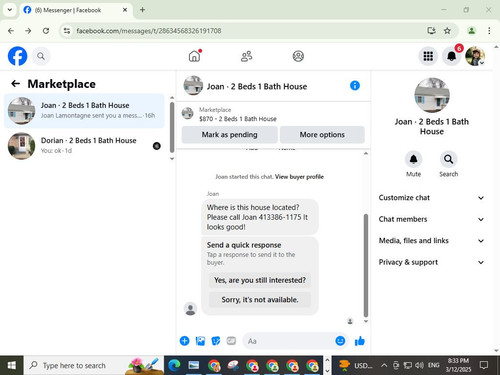Open account profile picture menu
500x375 pixels.
coord(475,56)
